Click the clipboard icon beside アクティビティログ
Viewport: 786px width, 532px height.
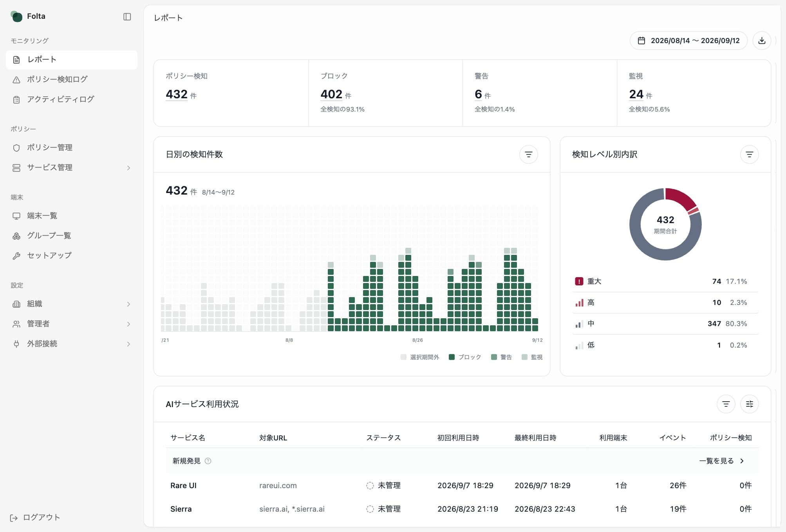[16, 99]
